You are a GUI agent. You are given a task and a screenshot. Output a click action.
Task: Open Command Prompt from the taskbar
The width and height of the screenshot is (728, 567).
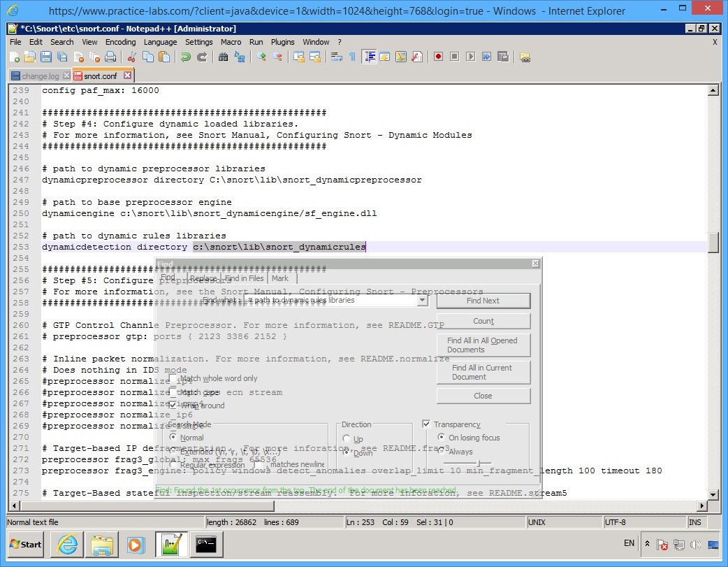tap(207, 545)
